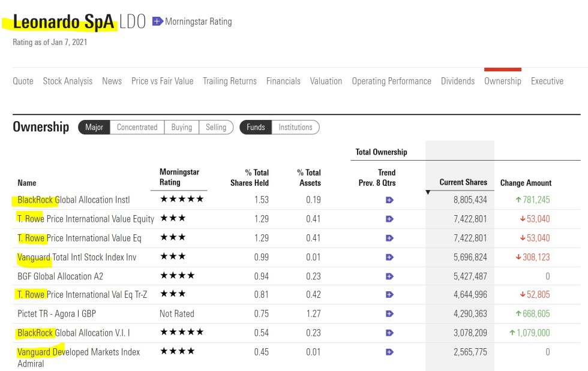
Task: Open BlackRock Global Allocation V.I. I link
Action: (x=73, y=333)
